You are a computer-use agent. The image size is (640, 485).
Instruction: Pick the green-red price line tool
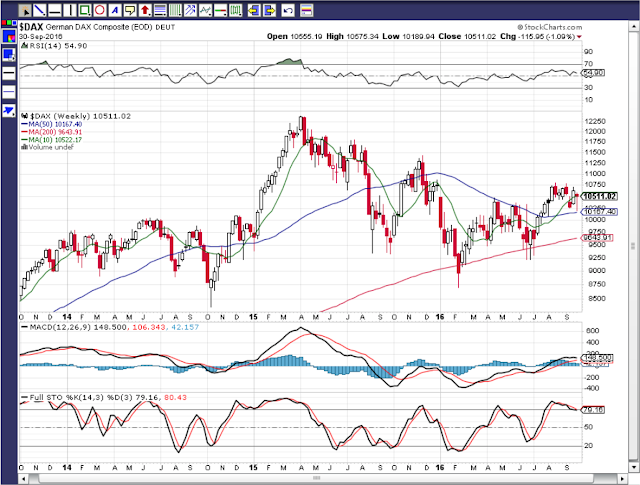[220, 10]
